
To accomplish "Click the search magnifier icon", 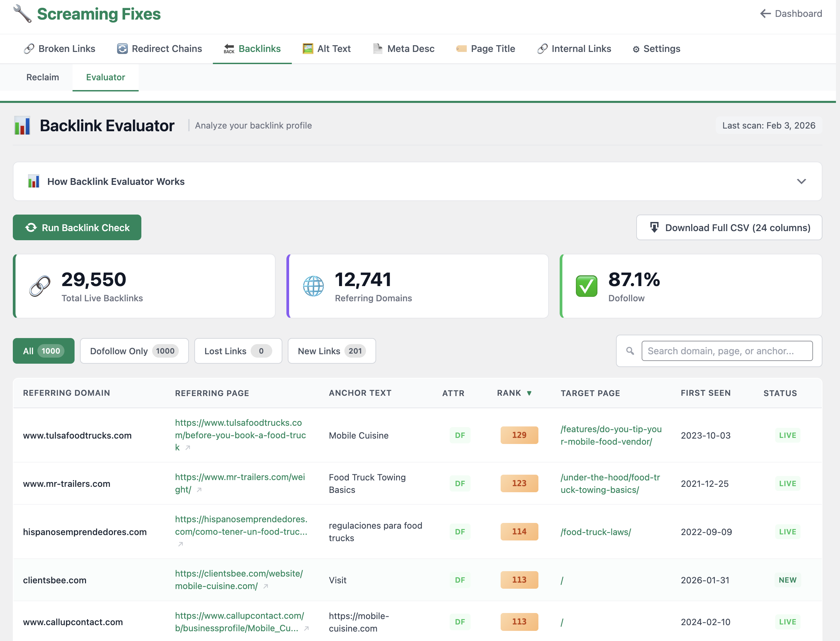I will 630,351.
